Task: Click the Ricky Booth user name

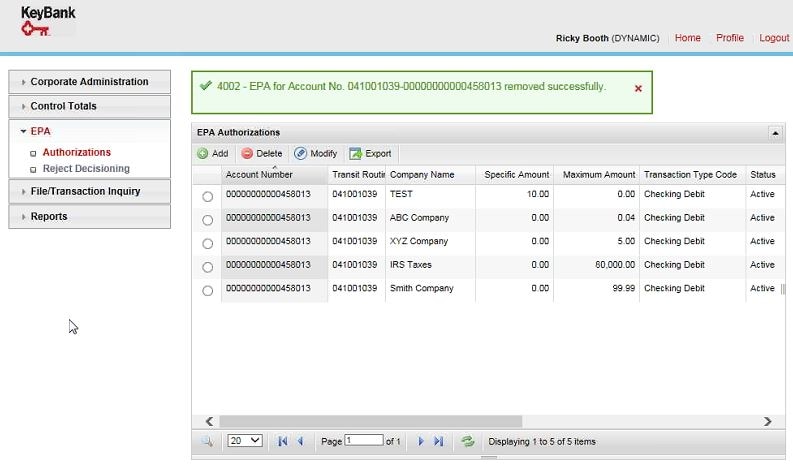Action: point(582,38)
